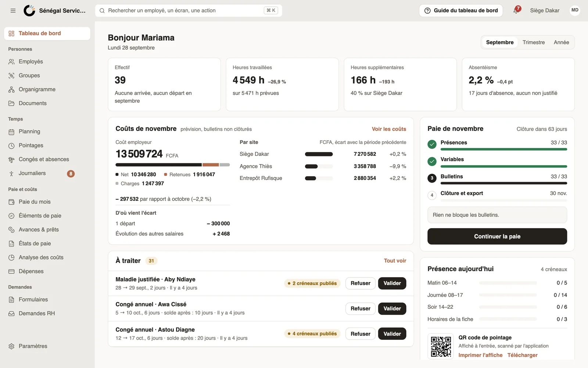Open the Formulaires menu item

coord(47,300)
